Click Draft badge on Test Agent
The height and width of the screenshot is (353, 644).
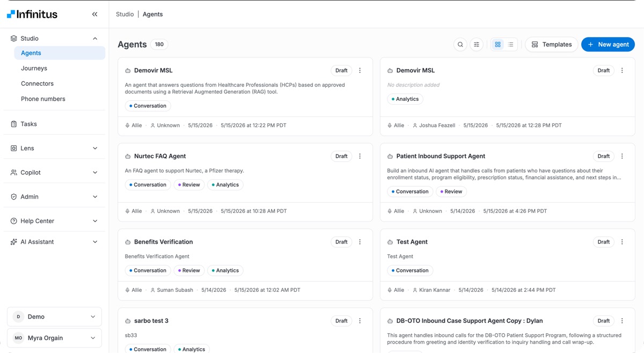[x=604, y=242]
